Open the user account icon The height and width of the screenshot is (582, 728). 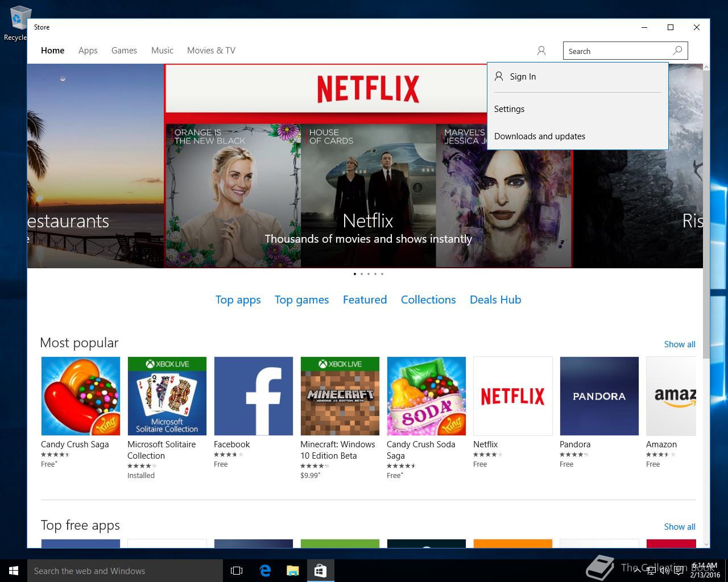[541, 51]
